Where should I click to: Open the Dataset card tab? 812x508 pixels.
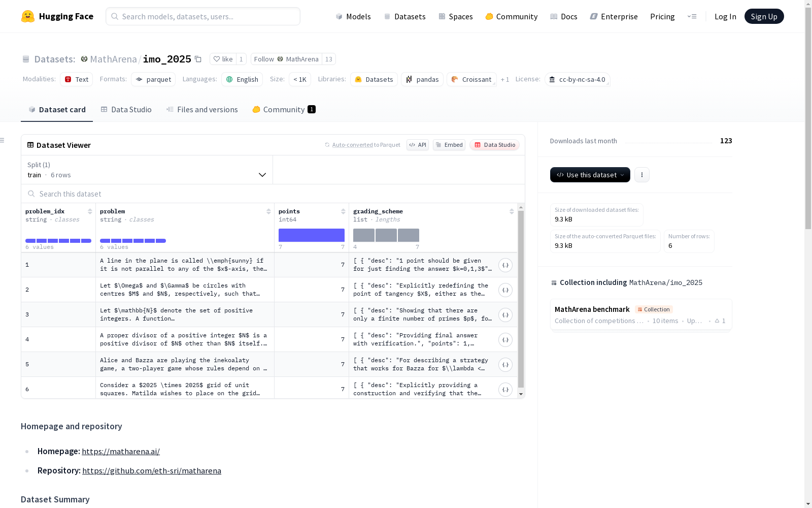point(57,110)
